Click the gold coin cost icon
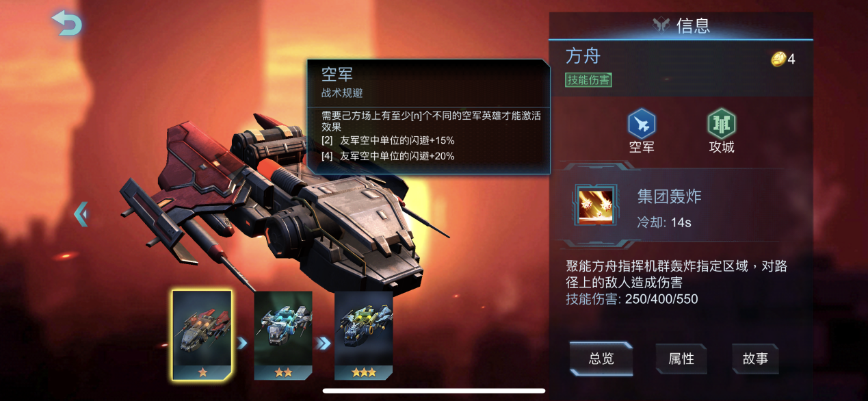 pyautogui.click(x=778, y=59)
